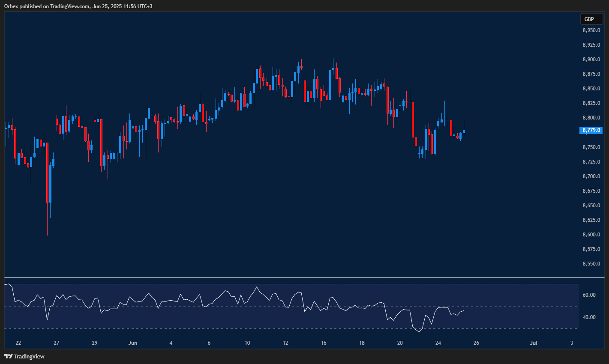Click the 8,825.0 price axis label
Viewport: 609px width, 364px height.
pos(591,103)
